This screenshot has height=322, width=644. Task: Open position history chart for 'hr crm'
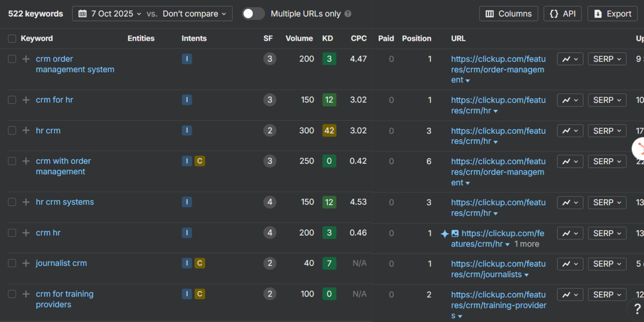[570, 131]
